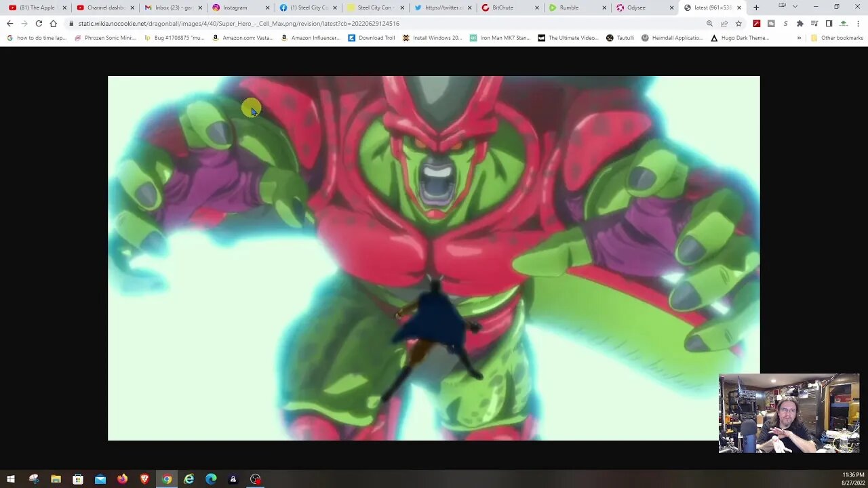Open the 'how to do time lap...' bookmark
Viewport: 868px width, 488px height.
click(37, 38)
